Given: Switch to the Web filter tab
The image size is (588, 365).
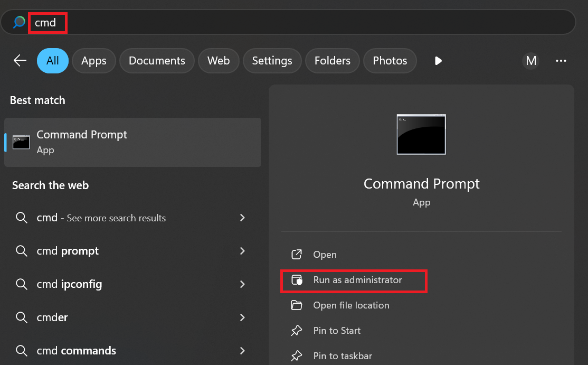Looking at the screenshot, I should point(218,60).
